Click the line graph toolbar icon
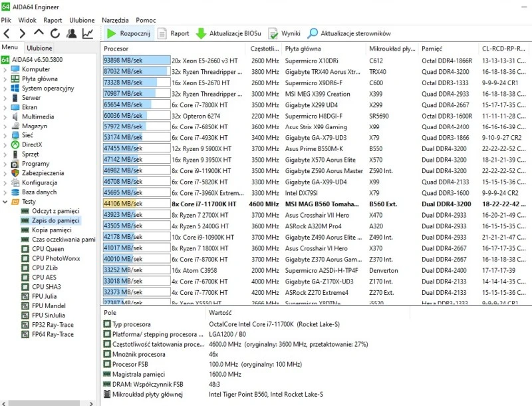Viewport: 532px width, 406px height. pos(88,33)
